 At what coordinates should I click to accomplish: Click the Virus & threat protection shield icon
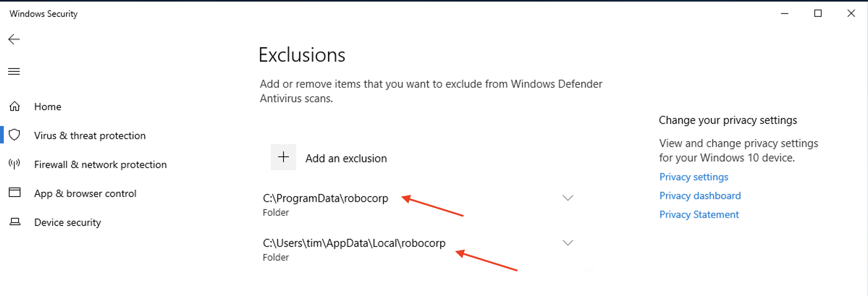tap(14, 135)
